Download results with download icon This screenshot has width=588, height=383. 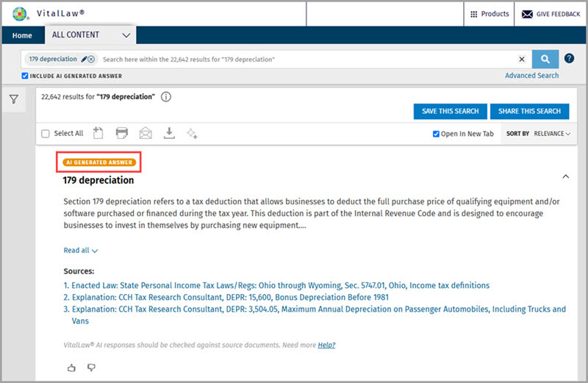click(169, 133)
